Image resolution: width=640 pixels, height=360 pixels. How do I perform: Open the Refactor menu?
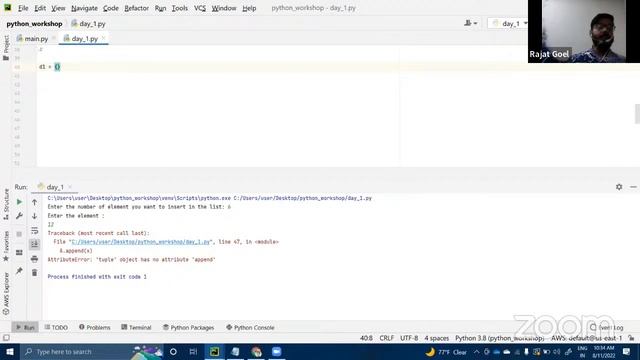coord(136,8)
